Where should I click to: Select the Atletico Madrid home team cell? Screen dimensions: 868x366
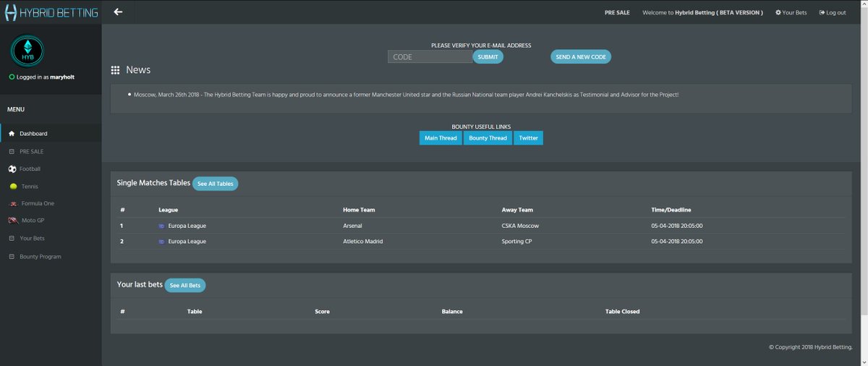tap(363, 242)
